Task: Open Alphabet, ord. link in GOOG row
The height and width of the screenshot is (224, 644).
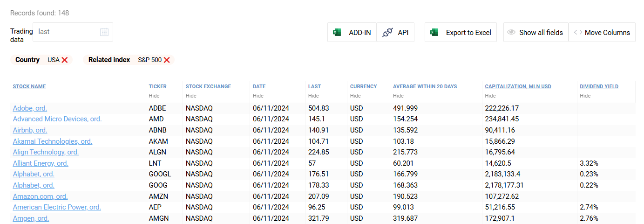Action: click(34, 185)
